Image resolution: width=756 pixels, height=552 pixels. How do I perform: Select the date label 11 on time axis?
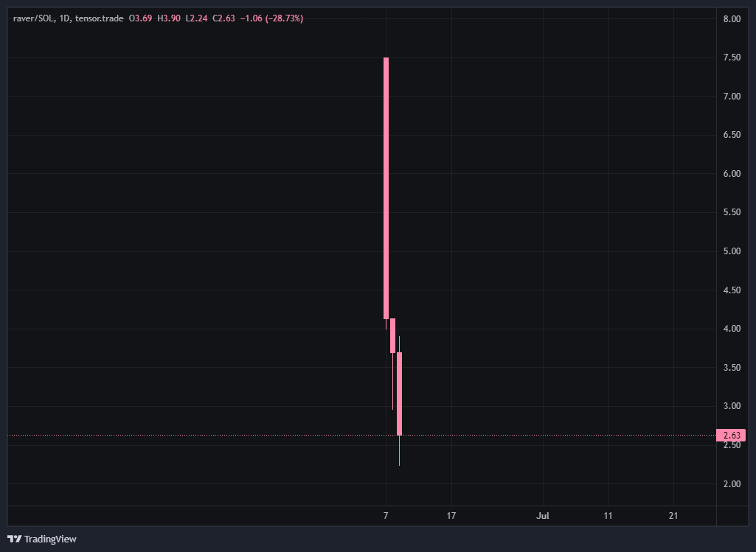[x=608, y=516]
